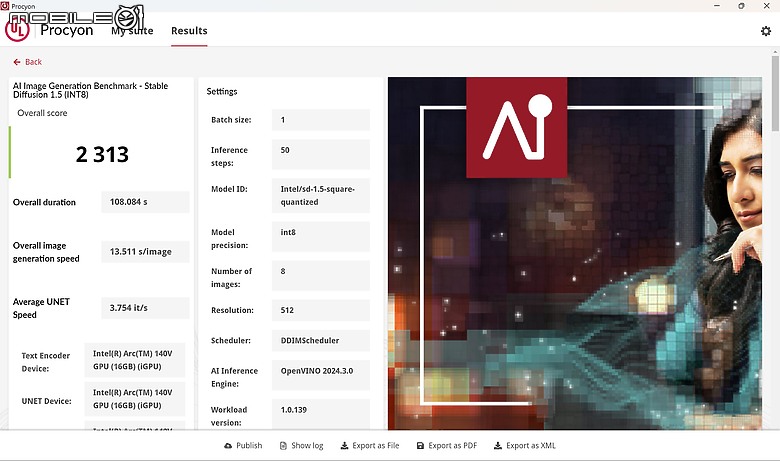Click the Number of images value 8
The width and height of the screenshot is (780, 461).
321,276
